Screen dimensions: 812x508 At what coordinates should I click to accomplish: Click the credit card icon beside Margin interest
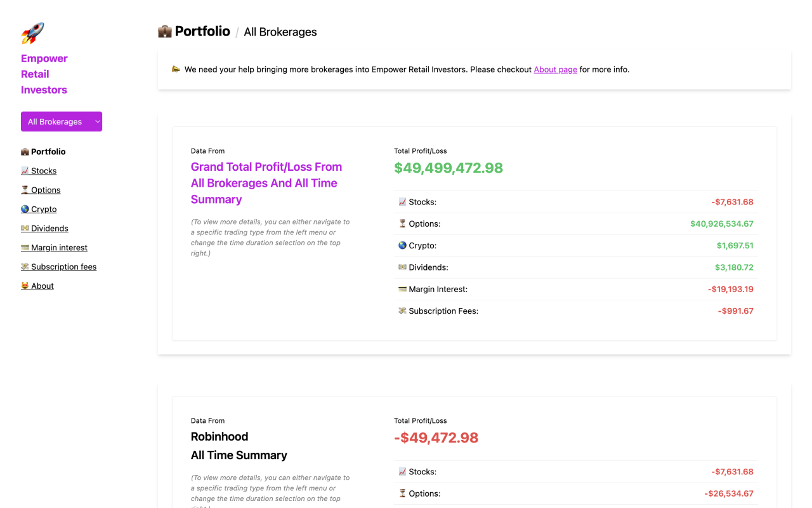coord(25,248)
